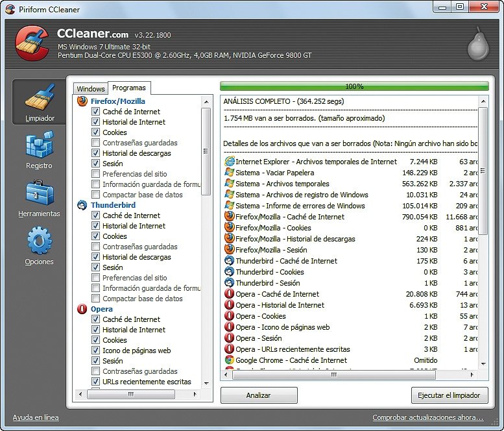This screenshot has width=504, height=431.
Task: Click Thunderbird icon in Sesión result
Action: click(230, 283)
